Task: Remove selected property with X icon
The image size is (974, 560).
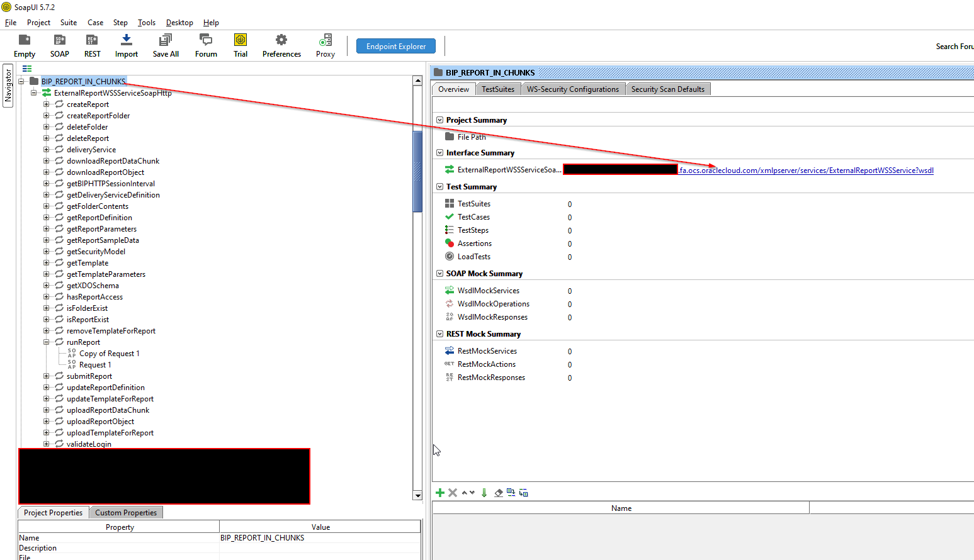Action: tap(453, 493)
